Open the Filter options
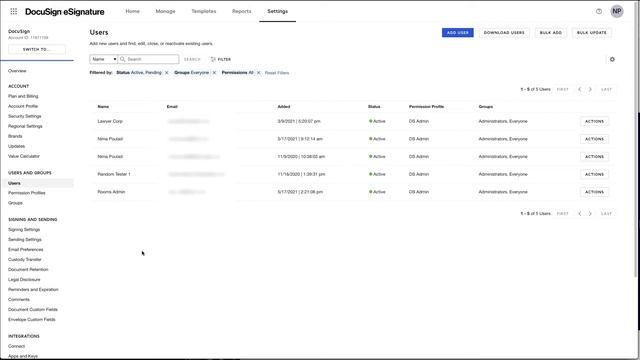 coord(221,59)
